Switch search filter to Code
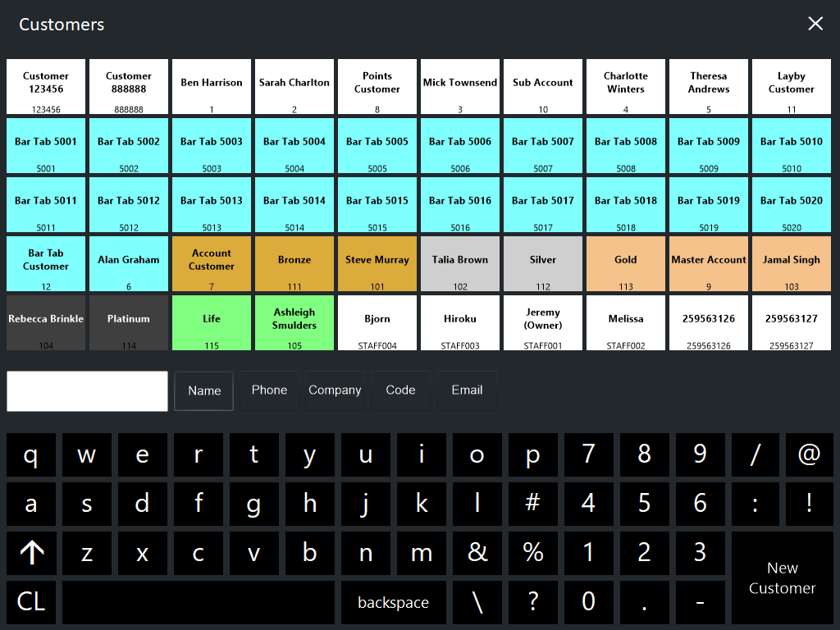Viewport: 840px width, 630px height. [400, 390]
